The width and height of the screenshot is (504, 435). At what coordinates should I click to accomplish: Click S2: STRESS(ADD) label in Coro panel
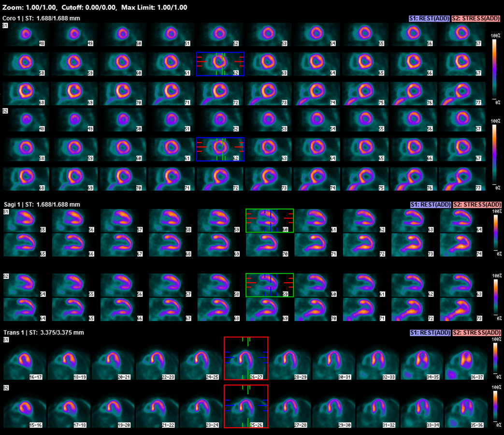click(476, 18)
